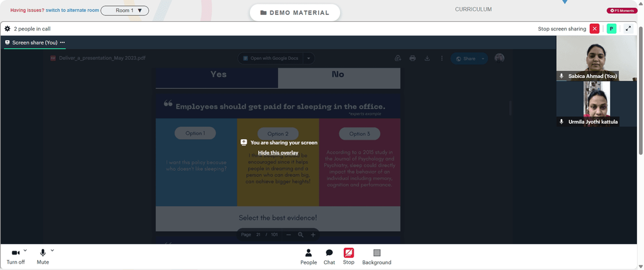Expand Open with dropdown arrow
Image resolution: width=644 pixels, height=270 pixels.
tap(309, 59)
